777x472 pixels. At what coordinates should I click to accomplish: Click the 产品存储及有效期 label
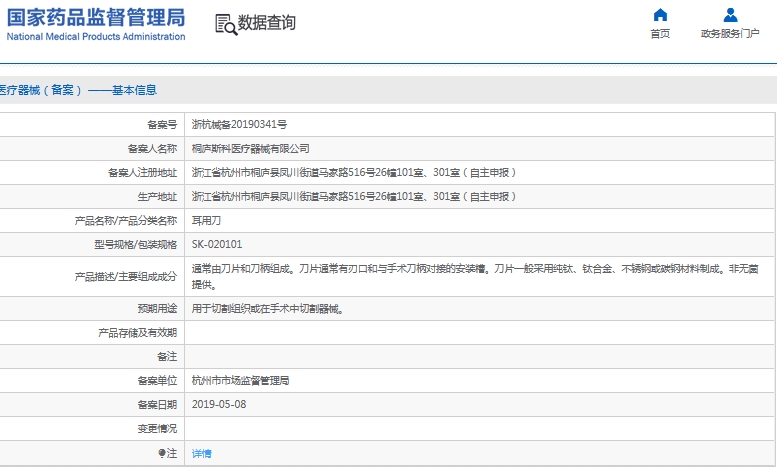137,332
